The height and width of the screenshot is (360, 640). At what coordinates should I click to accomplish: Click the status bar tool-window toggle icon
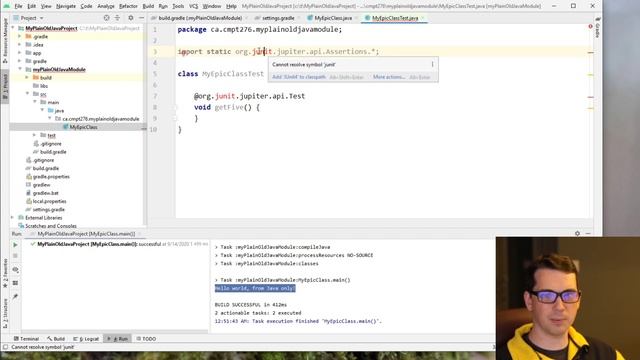[x=5, y=347]
